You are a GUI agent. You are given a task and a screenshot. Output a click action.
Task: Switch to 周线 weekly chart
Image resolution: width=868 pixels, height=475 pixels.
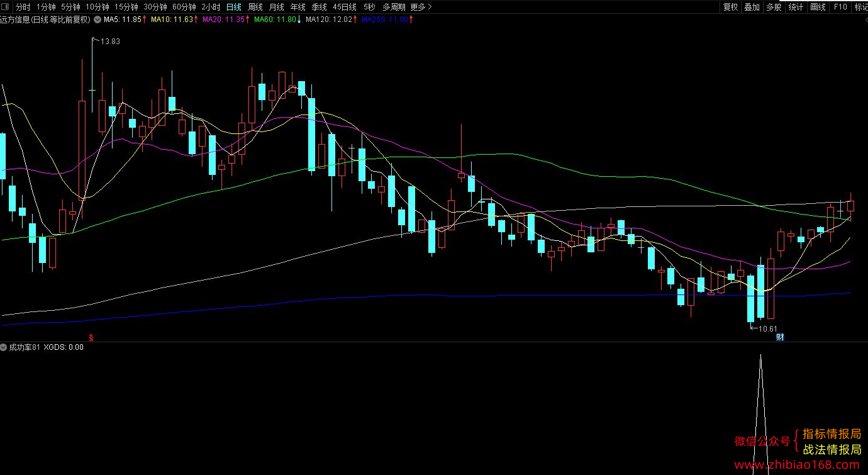[255, 7]
